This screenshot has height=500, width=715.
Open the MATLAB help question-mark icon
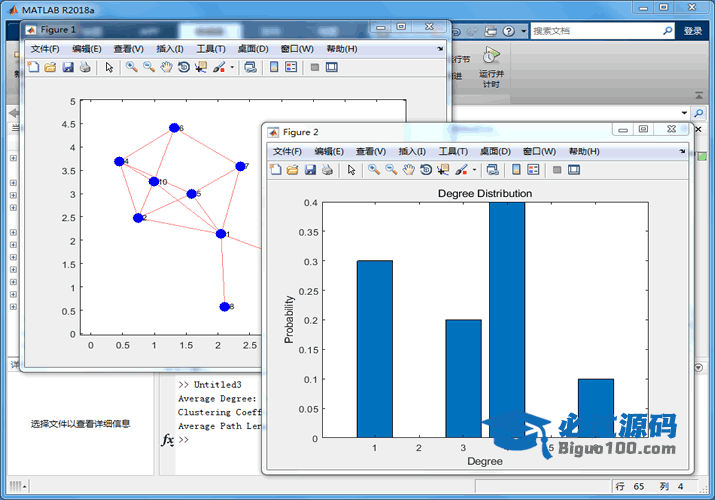(x=508, y=31)
